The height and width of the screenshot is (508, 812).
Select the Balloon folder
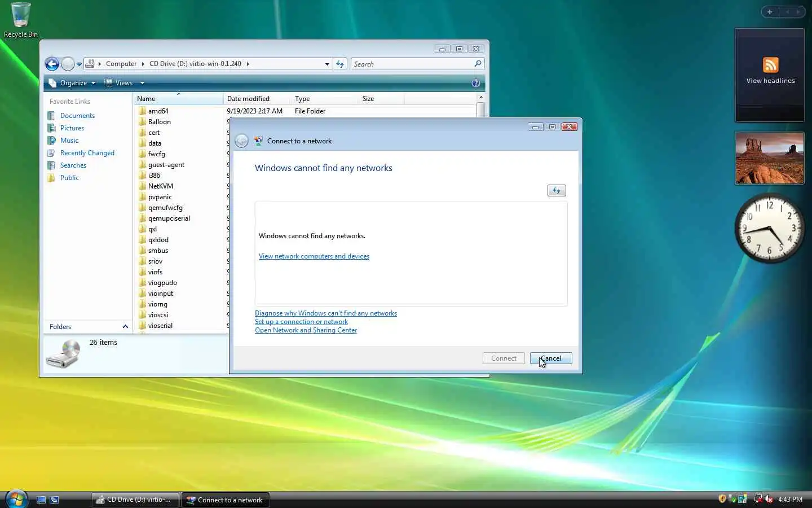tap(159, 122)
